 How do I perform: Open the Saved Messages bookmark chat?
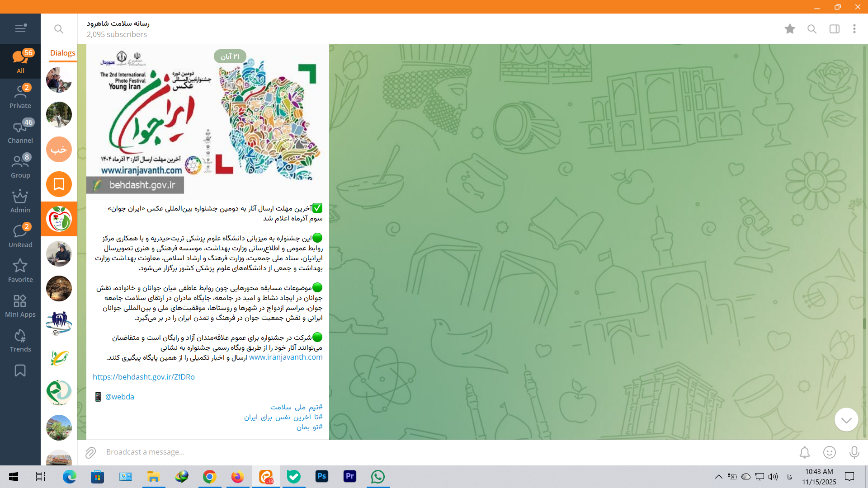coord(59,184)
